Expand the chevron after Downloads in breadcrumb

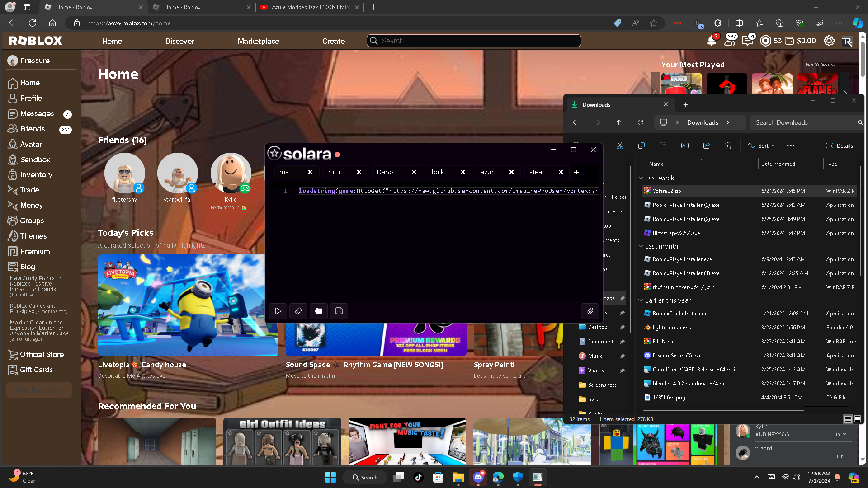click(x=728, y=122)
